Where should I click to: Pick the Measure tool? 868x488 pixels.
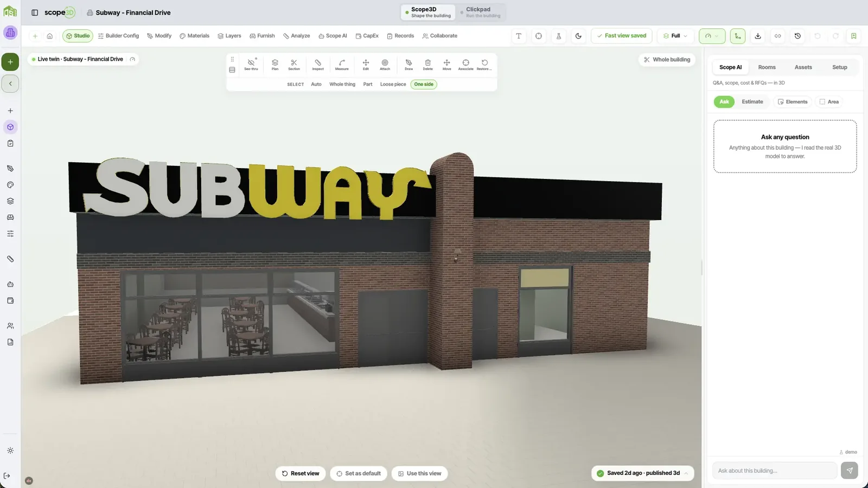point(342,65)
